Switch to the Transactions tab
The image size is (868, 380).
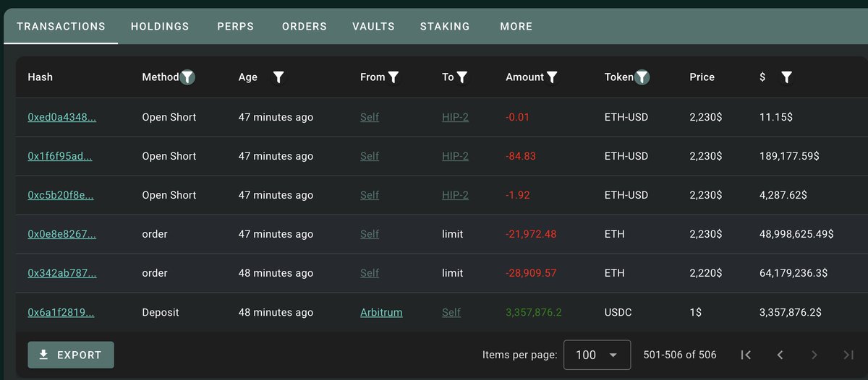pos(61,27)
